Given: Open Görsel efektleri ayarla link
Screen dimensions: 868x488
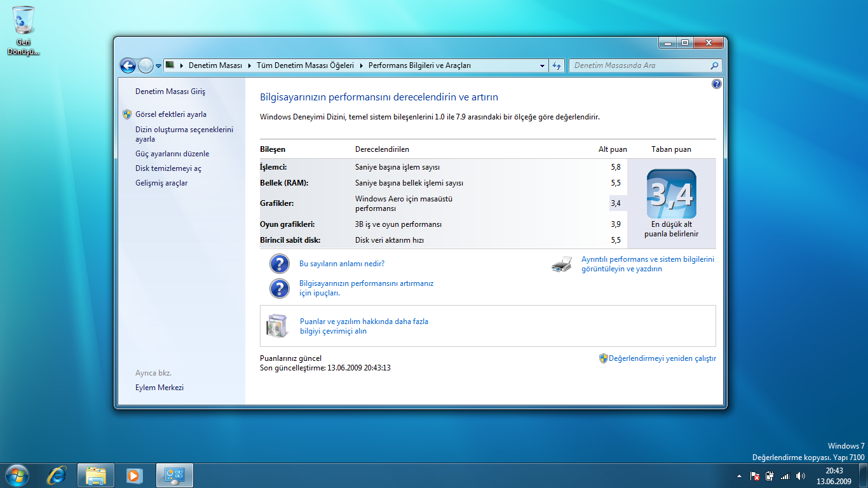Looking at the screenshot, I should tap(171, 114).
